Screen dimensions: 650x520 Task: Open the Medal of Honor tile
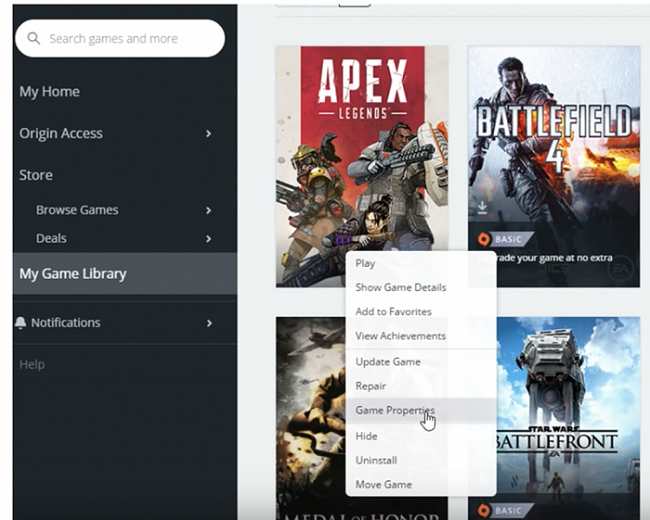[311, 418]
